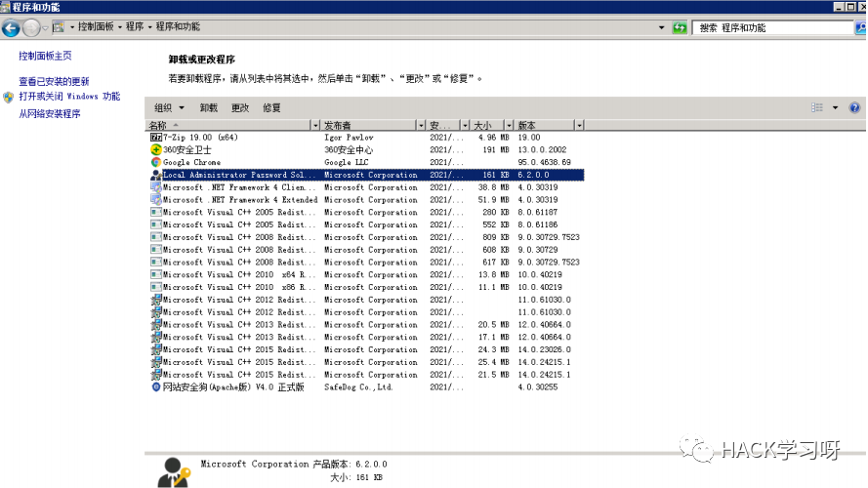The width and height of the screenshot is (868, 488).
Task: Select Google Chrome entry name
Action: point(191,162)
